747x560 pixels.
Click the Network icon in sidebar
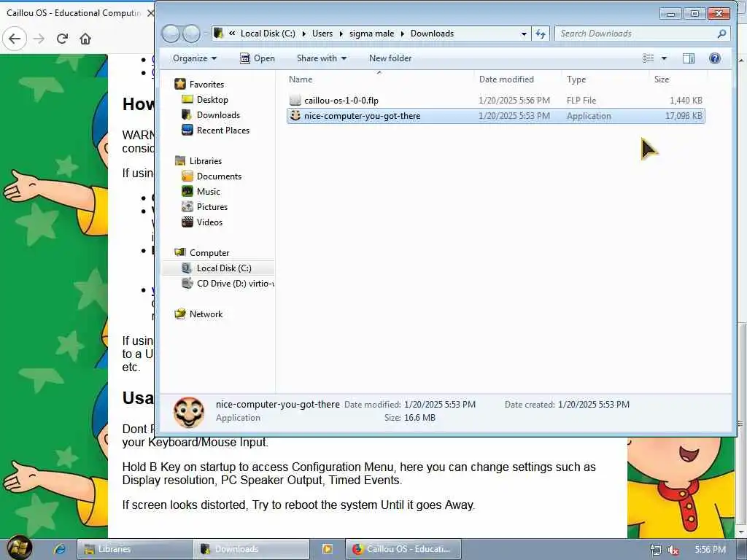[x=180, y=314]
